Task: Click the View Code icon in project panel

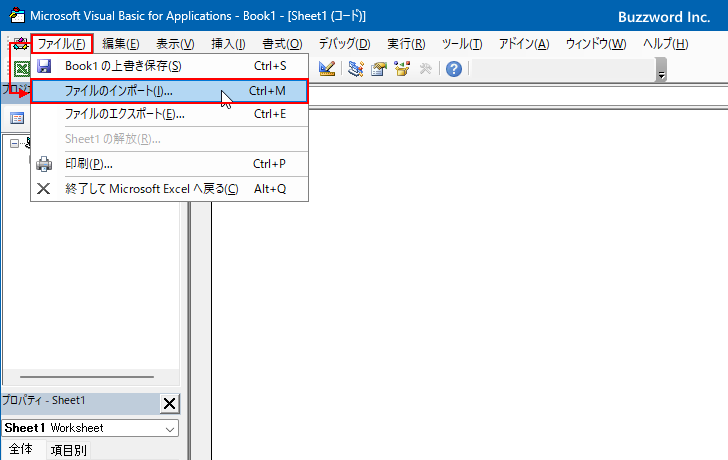Action: click(x=17, y=118)
